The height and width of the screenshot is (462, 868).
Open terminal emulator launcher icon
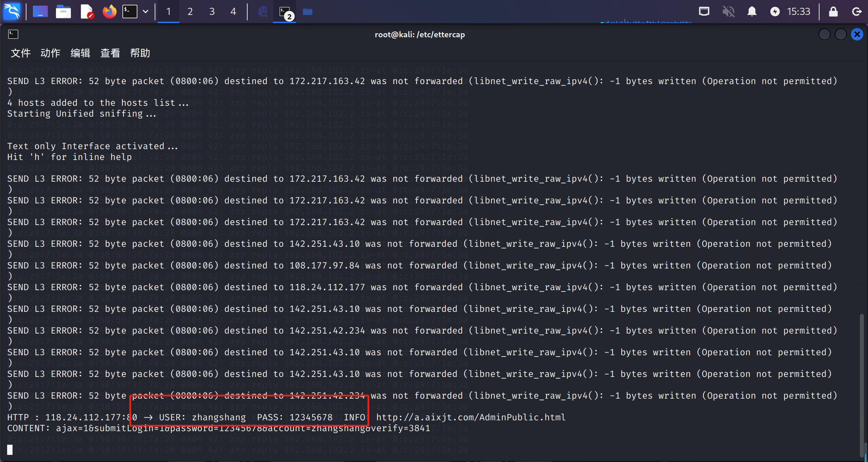tap(130, 12)
